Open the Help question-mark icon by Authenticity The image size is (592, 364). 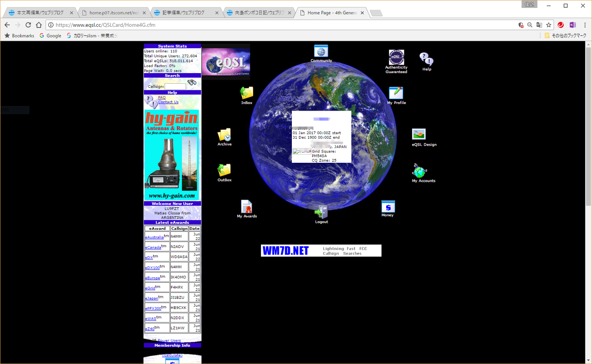426,59
